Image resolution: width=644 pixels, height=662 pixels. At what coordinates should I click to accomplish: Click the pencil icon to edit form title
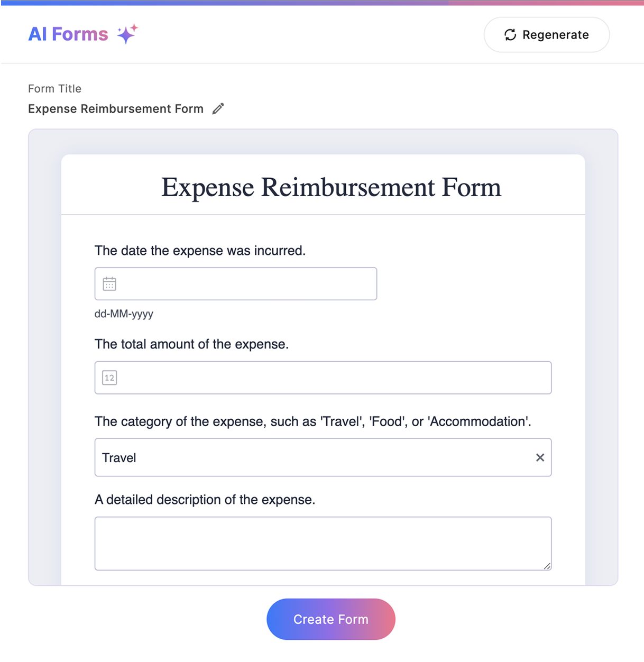pos(218,109)
